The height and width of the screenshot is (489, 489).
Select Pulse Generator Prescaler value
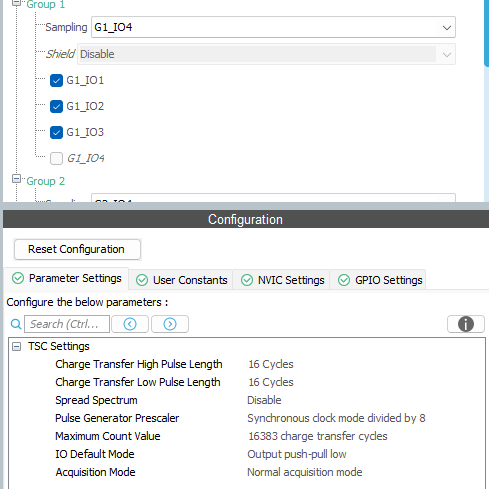(x=336, y=418)
